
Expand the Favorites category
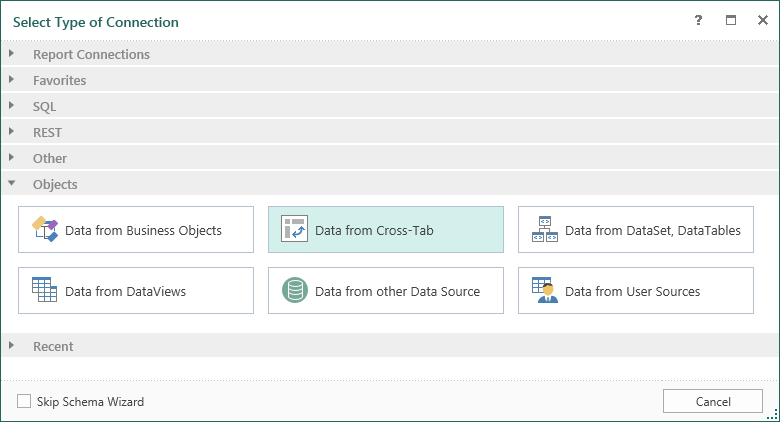[x=12, y=80]
